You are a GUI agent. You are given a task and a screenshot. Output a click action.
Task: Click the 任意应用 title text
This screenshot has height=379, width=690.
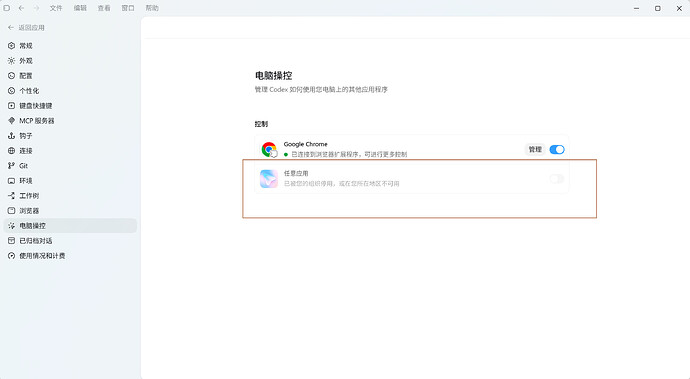pos(296,173)
